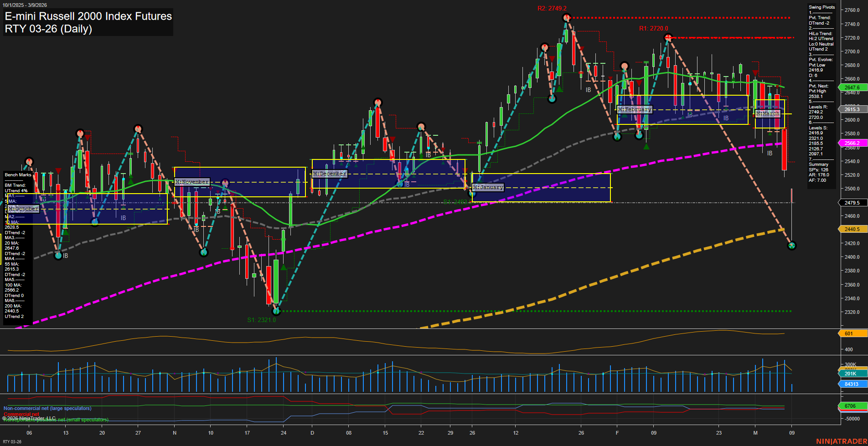
Task: Click the teal swing low circle at far right
Action: pyautogui.click(x=792, y=245)
